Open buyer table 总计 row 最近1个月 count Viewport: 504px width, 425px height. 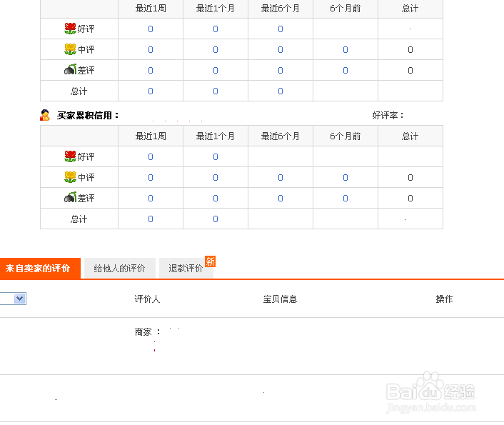(x=216, y=219)
